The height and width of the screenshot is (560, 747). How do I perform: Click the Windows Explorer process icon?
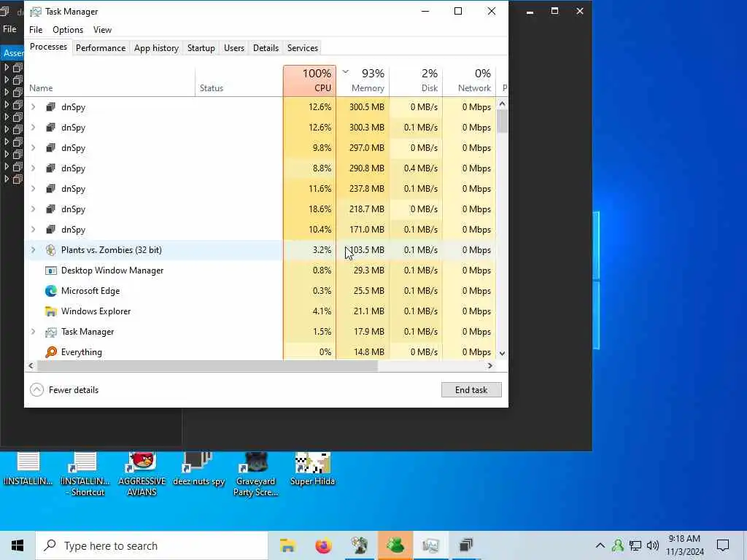50,311
